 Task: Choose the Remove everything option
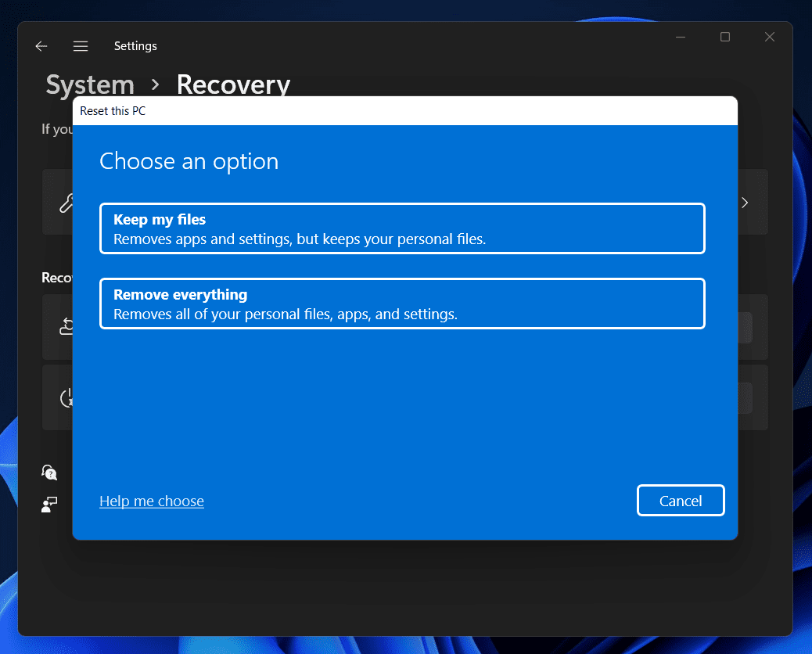[401, 304]
